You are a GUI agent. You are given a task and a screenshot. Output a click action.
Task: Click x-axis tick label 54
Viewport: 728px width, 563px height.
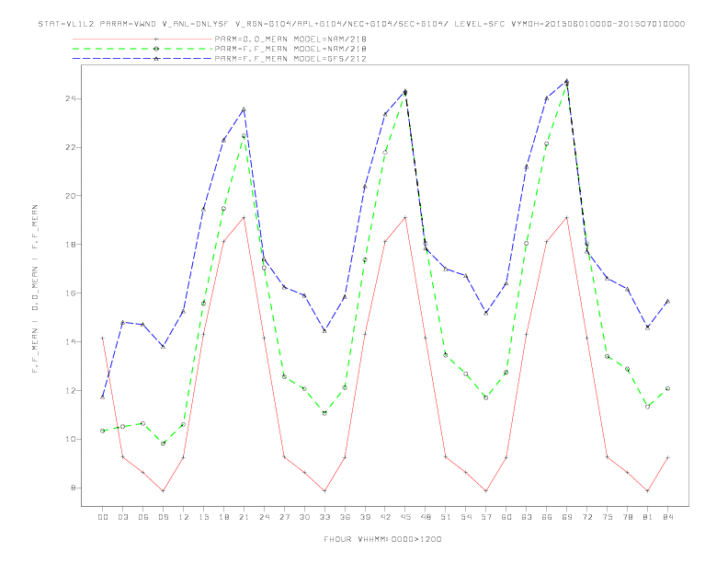466,517
